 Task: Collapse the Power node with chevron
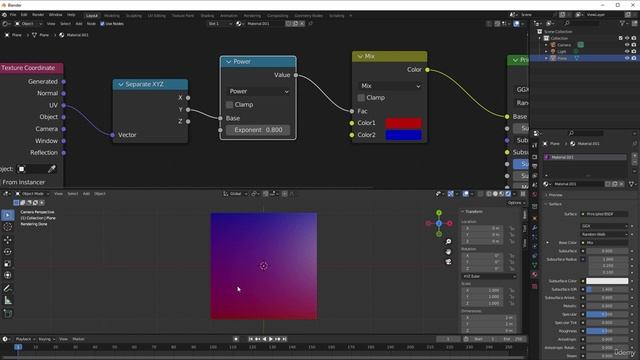[229, 62]
